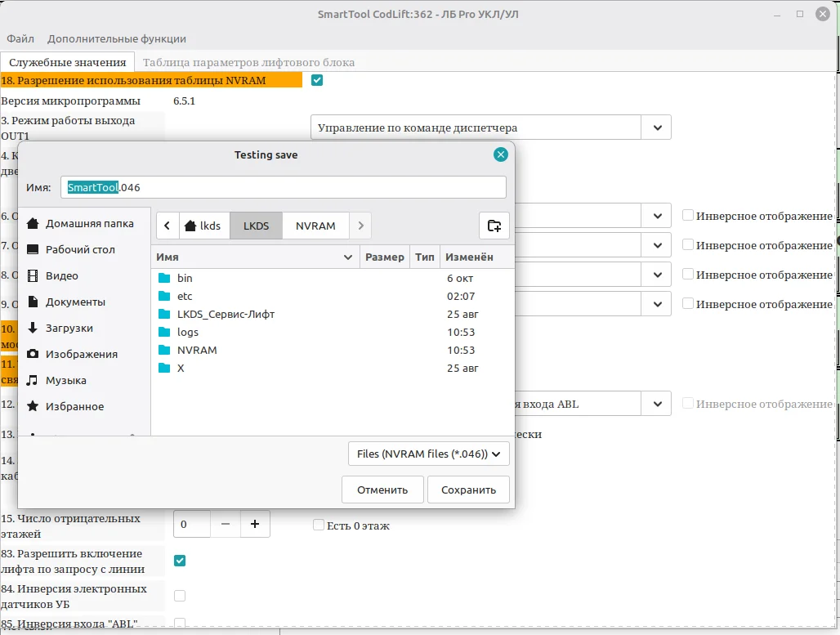The image size is (840, 635).
Task: Open the Дополнительные функции menu
Action: tap(117, 38)
